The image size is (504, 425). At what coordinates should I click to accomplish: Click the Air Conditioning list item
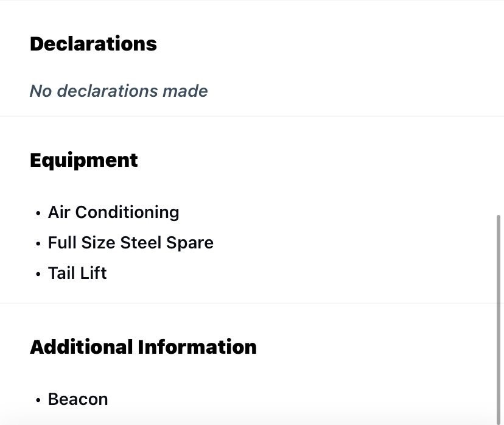[113, 212]
